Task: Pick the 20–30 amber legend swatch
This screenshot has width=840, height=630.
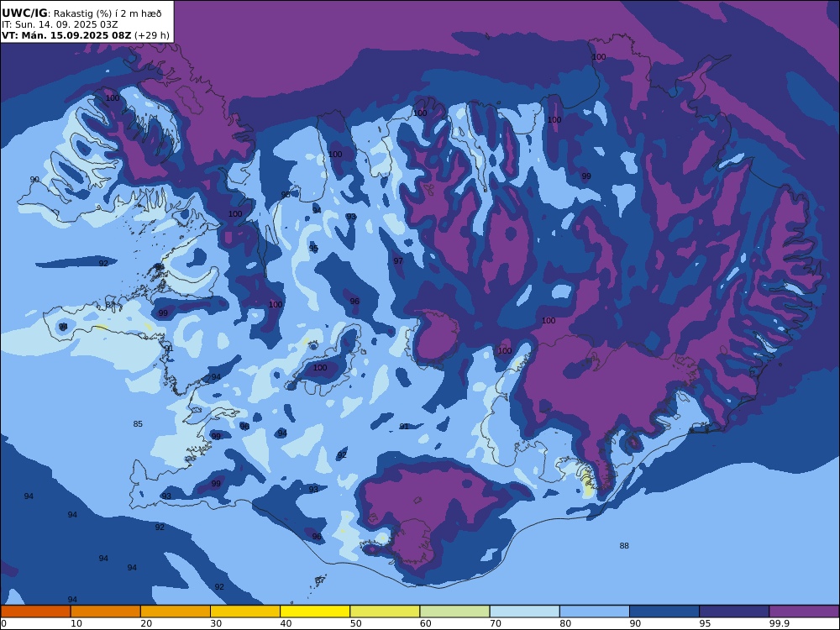Action: [x=176, y=612]
